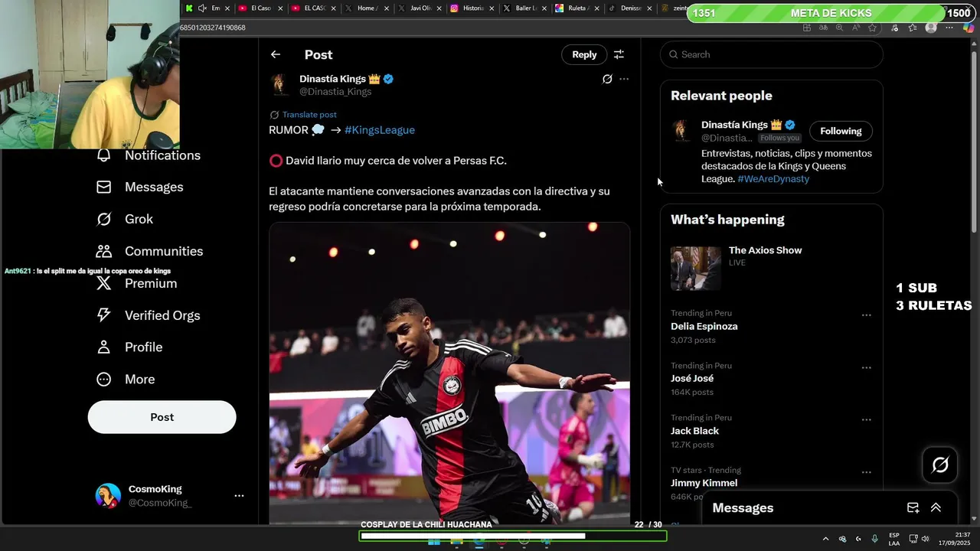980x551 pixels.
Task: Open Verified Orgs in the left sidebar
Action: (x=148, y=315)
